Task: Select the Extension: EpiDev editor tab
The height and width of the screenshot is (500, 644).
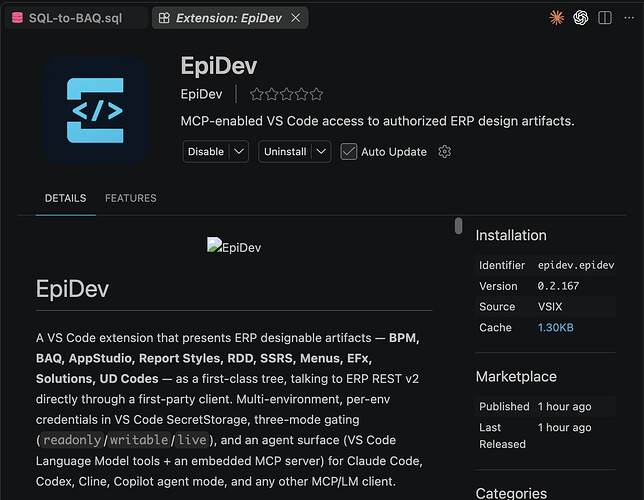Action: pyautogui.click(x=229, y=18)
